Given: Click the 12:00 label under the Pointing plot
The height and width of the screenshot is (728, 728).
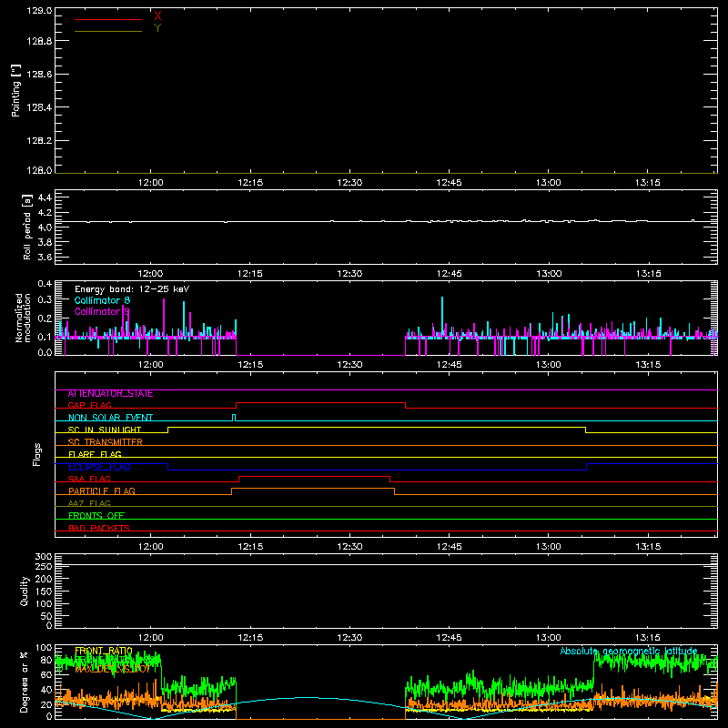Looking at the screenshot, I should coord(151,183).
